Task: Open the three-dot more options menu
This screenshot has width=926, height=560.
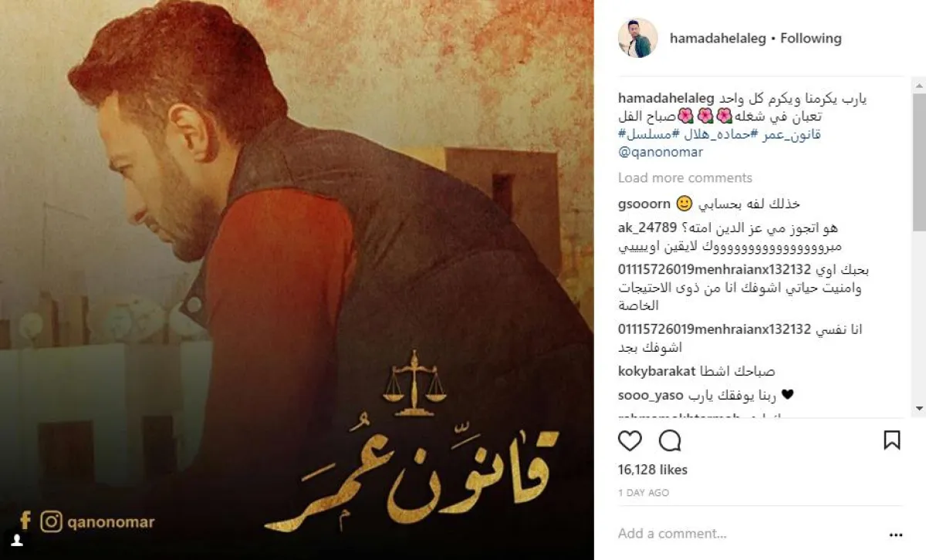Action: click(x=895, y=534)
